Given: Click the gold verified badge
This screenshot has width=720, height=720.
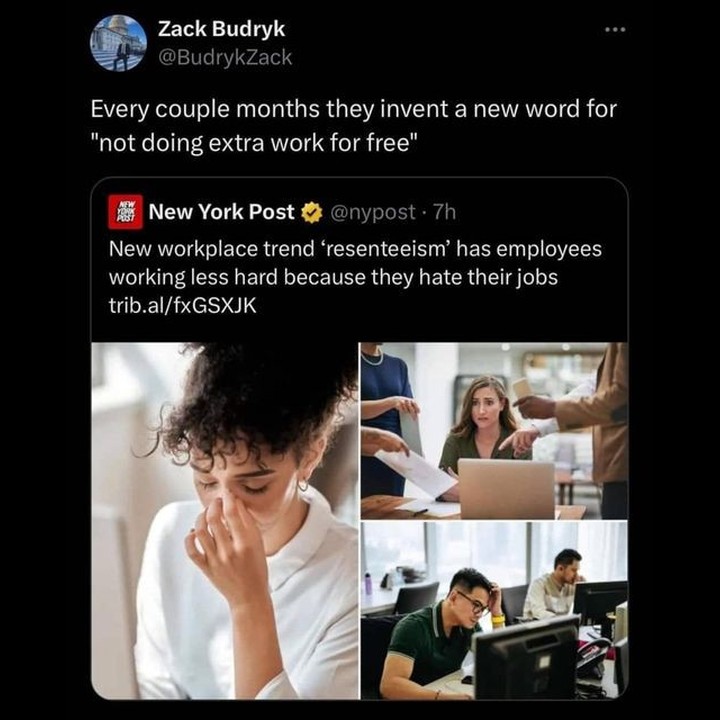Looking at the screenshot, I should pos(312,212).
